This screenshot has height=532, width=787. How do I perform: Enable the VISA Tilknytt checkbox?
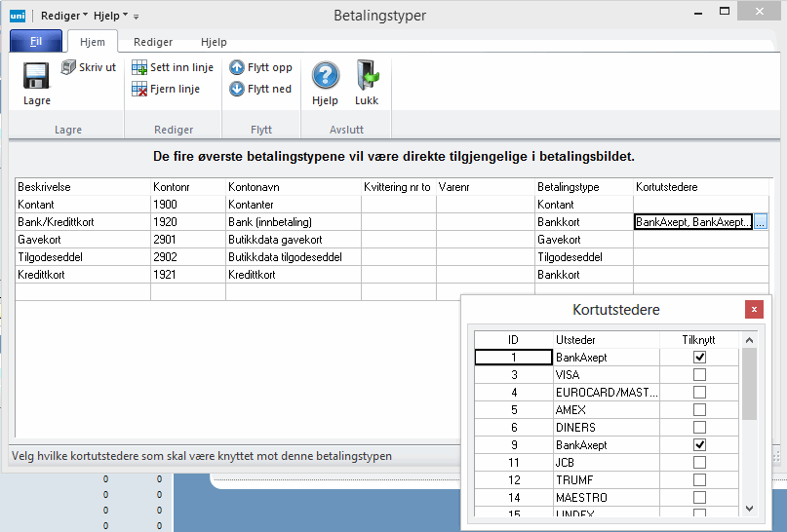click(699, 375)
